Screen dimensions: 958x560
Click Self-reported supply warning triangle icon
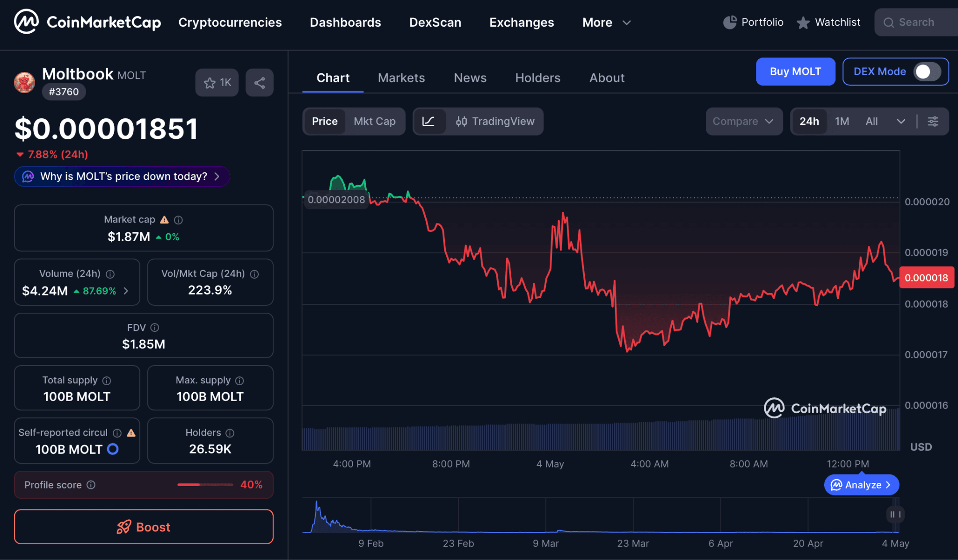pyautogui.click(x=131, y=433)
